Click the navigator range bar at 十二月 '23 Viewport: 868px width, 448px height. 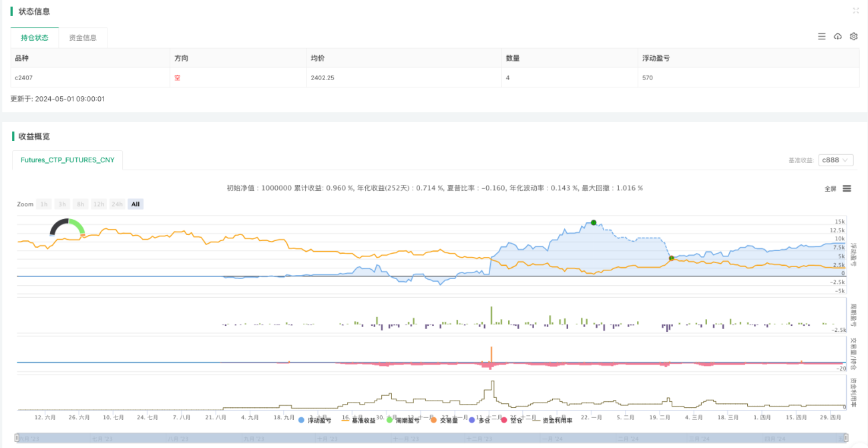[478, 439]
